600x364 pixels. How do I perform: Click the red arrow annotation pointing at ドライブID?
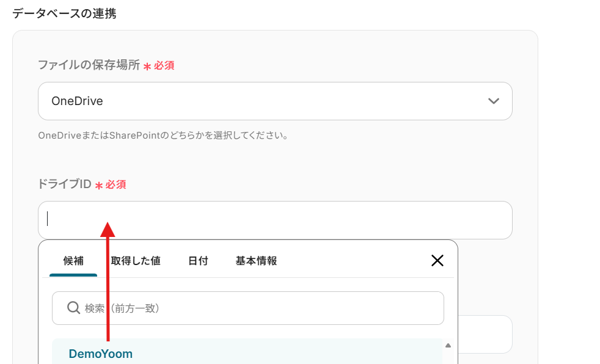click(x=108, y=281)
